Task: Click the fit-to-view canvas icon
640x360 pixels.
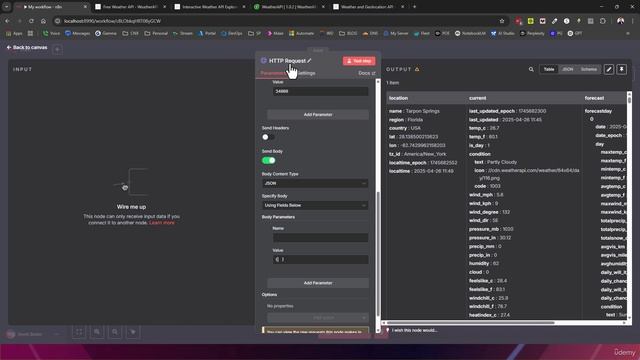Action: click(x=79, y=332)
